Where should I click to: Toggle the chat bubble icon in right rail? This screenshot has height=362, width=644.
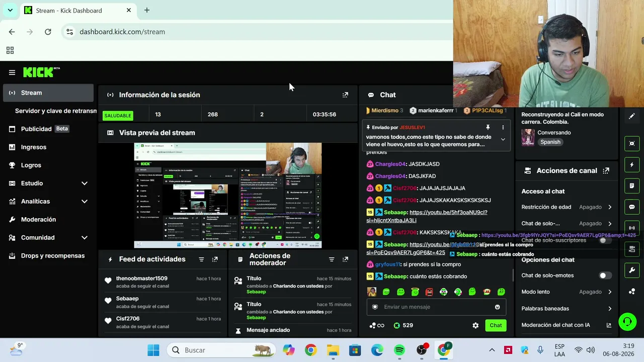click(x=632, y=207)
